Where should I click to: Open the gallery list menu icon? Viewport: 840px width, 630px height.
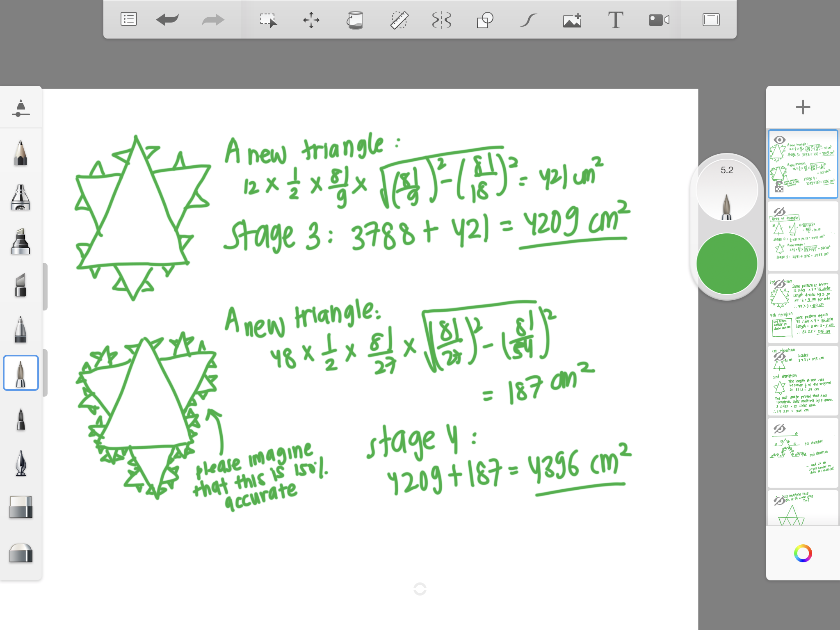(x=128, y=19)
